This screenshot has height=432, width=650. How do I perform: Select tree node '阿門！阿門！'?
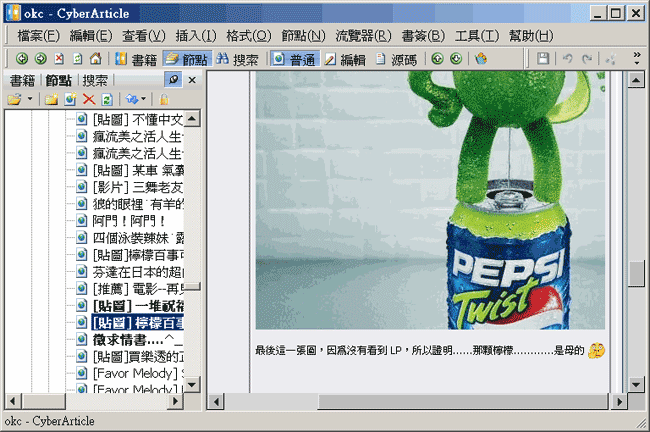pos(129,221)
